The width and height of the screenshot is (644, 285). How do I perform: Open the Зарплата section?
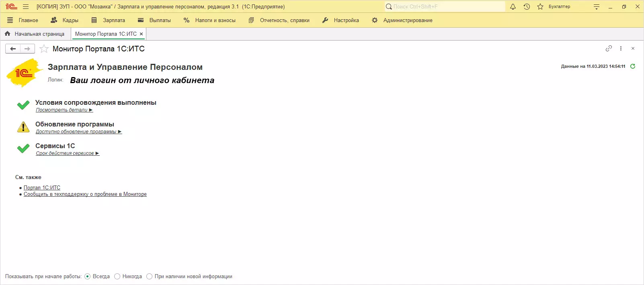pyautogui.click(x=108, y=20)
